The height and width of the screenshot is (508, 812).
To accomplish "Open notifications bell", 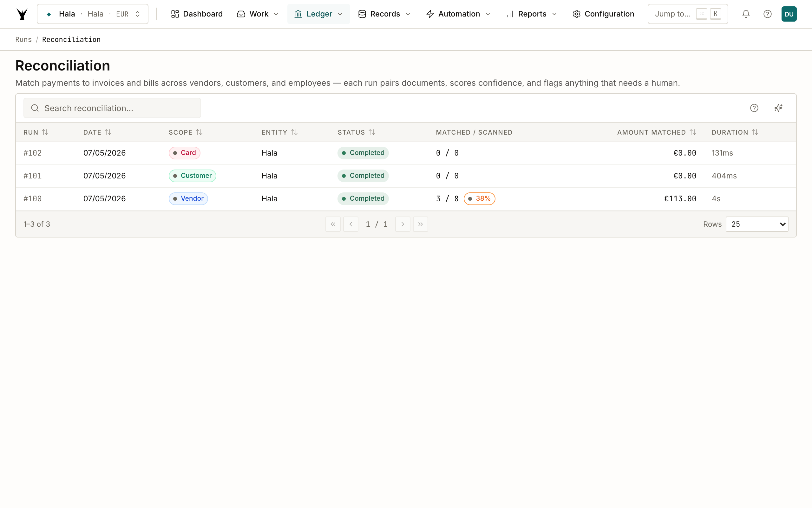I will 746,14.
